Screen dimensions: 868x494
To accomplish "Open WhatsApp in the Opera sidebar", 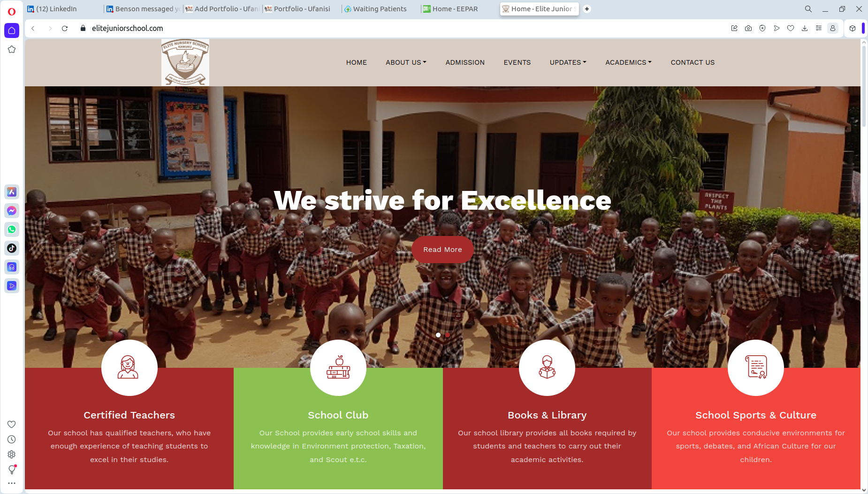I will click(x=12, y=229).
